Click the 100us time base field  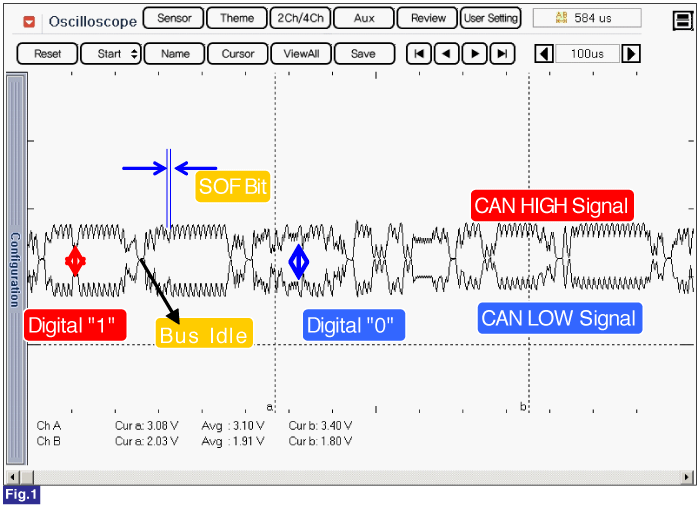pyautogui.click(x=588, y=54)
